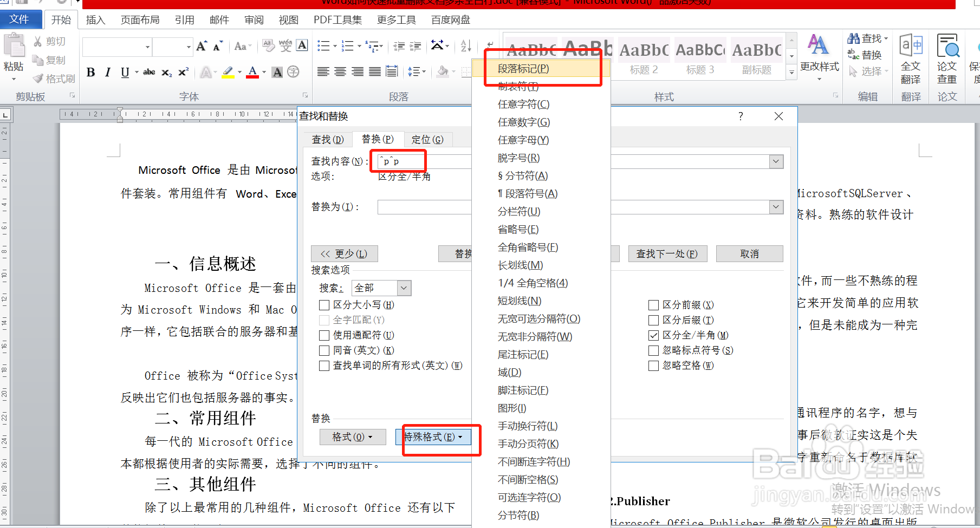Viewport: 980px width, 528px height.
Task: Align text right
Action: 358,71
